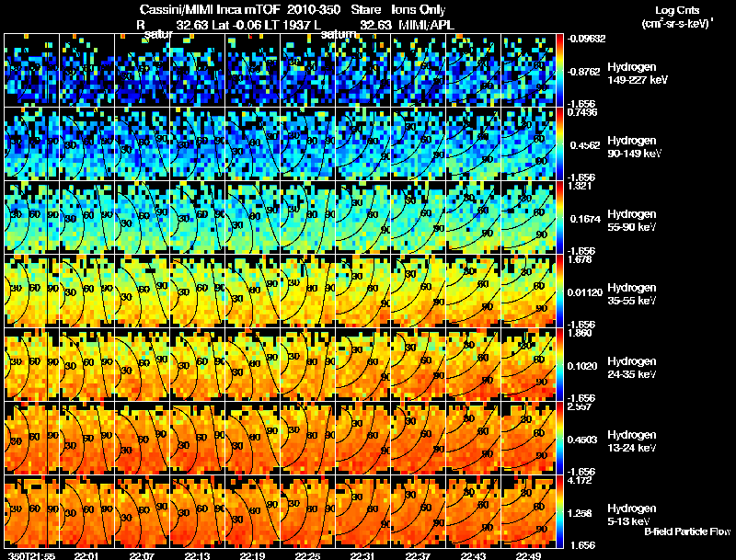Click the 0.1674 color scale value
This screenshot has width=736, height=560.
pos(585,219)
